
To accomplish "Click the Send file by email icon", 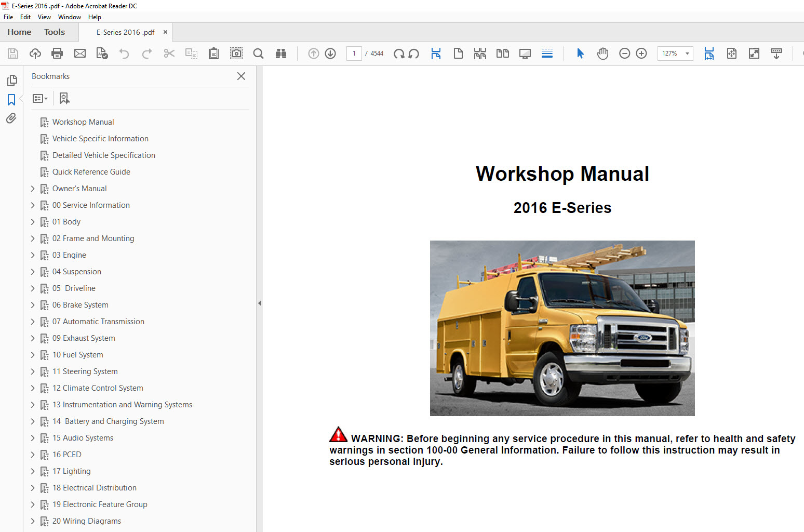I will click(x=80, y=54).
